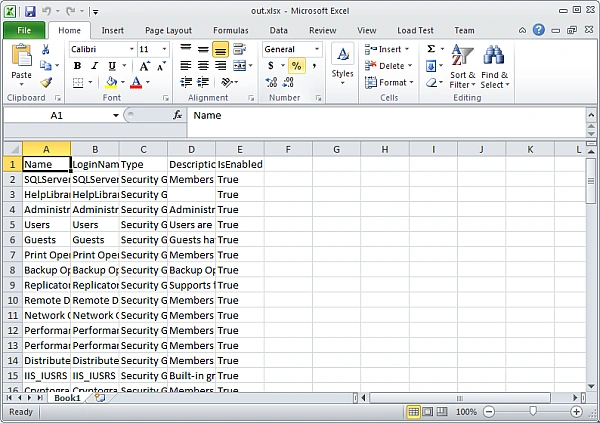Click Decrease Font Size icon
Image resolution: width=600 pixels, height=423 pixels.
(x=161, y=66)
